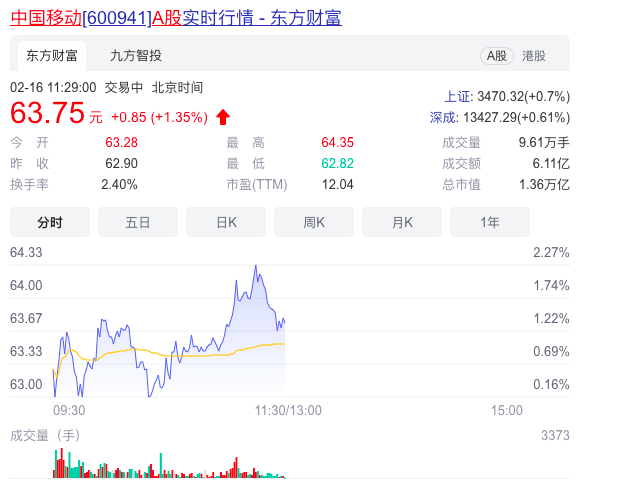This screenshot has width=634, height=485.
Task: Click the 昨收 value 62.90
Action: coord(121,163)
